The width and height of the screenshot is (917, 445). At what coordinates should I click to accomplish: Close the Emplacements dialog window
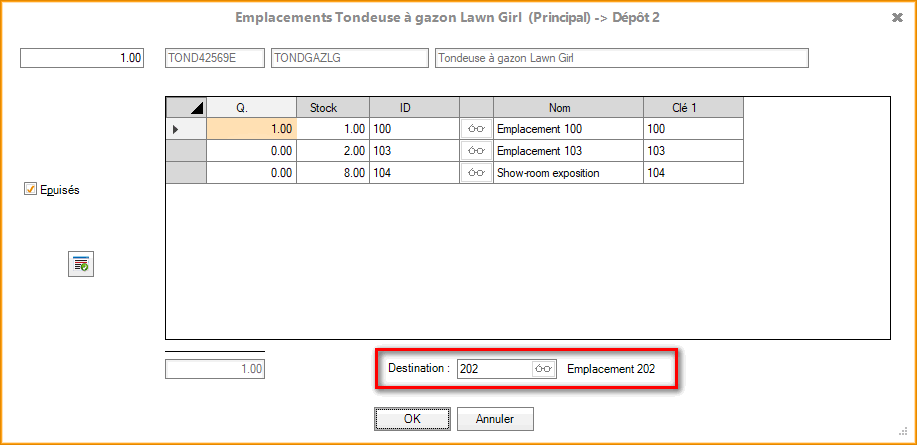click(x=896, y=17)
